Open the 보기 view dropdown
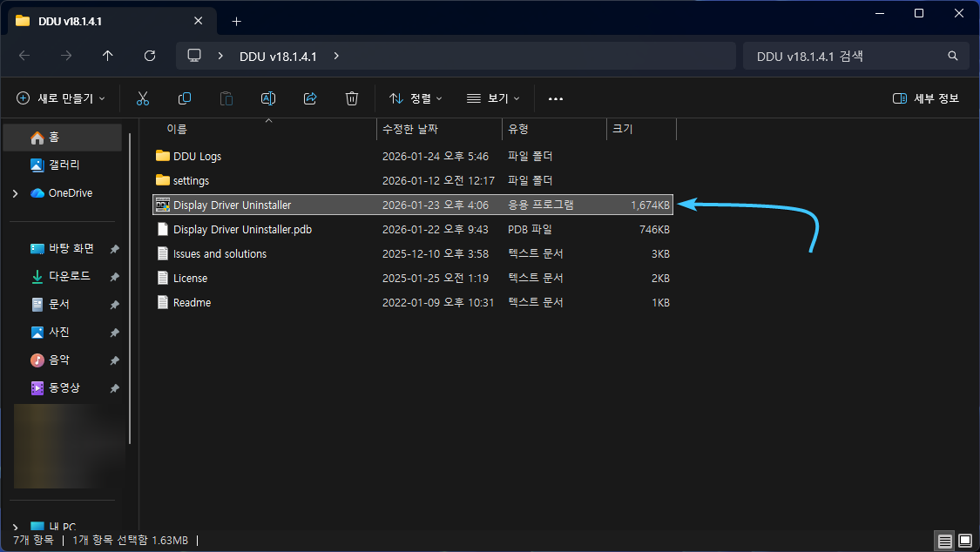 click(x=493, y=98)
